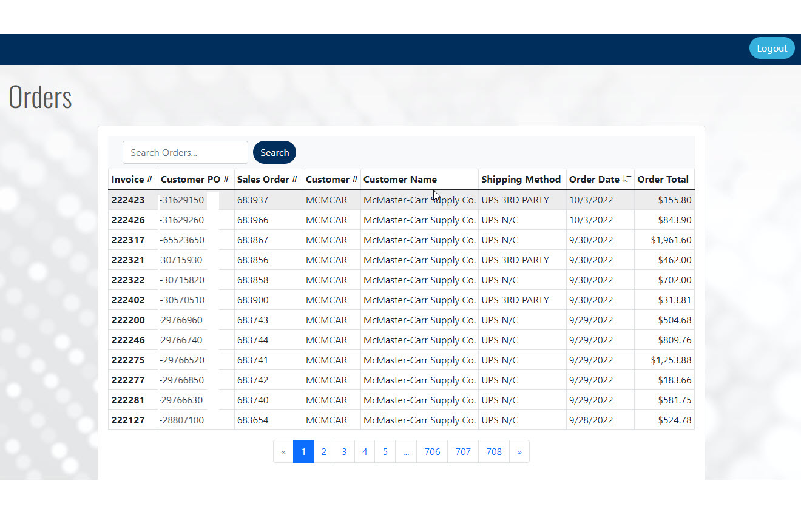Click the Customer Name column header
This screenshot has width=801, height=532.
[400, 179]
